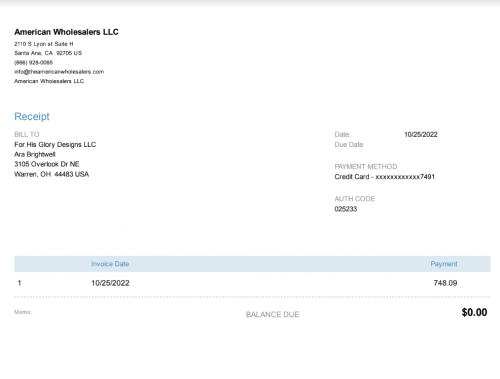The width and height of the screenshot is (500, 379).
Task: Click the $0.00 balance total
Action: tap(474, 312)
